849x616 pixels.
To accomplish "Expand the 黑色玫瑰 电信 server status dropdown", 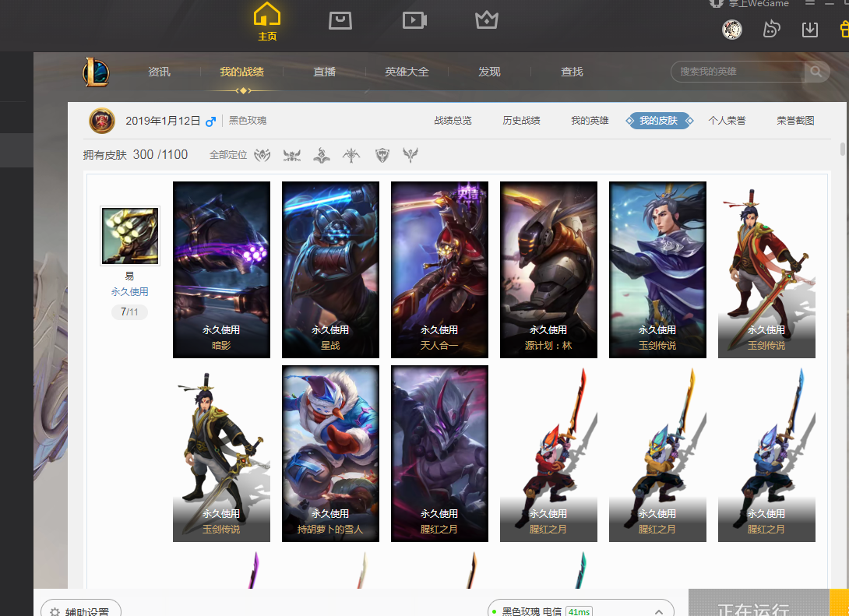I will pos(580,609).
